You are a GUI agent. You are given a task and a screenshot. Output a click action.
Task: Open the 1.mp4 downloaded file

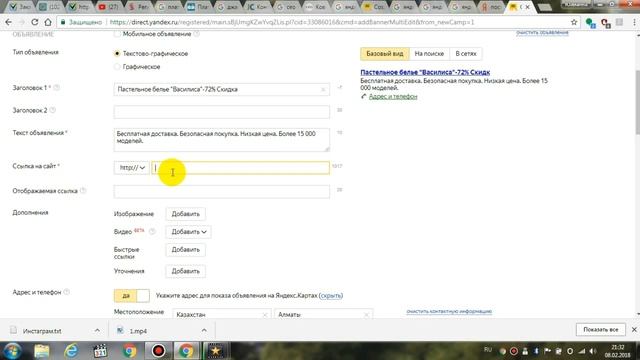[x=138, y=331]
